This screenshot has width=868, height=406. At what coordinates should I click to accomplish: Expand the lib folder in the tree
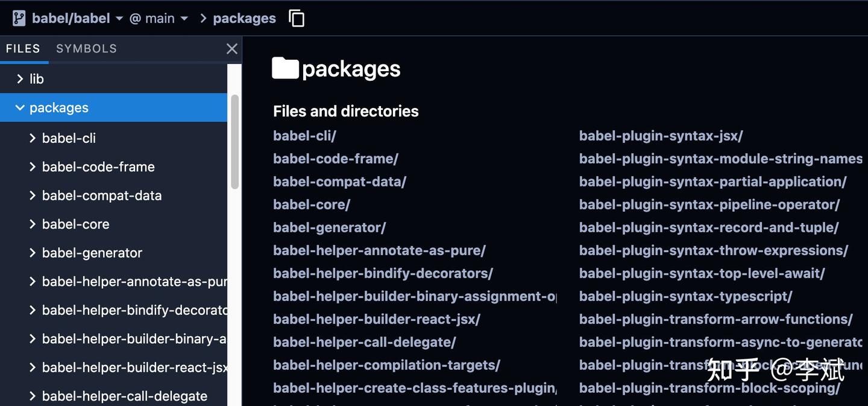(x=20, y=79)
